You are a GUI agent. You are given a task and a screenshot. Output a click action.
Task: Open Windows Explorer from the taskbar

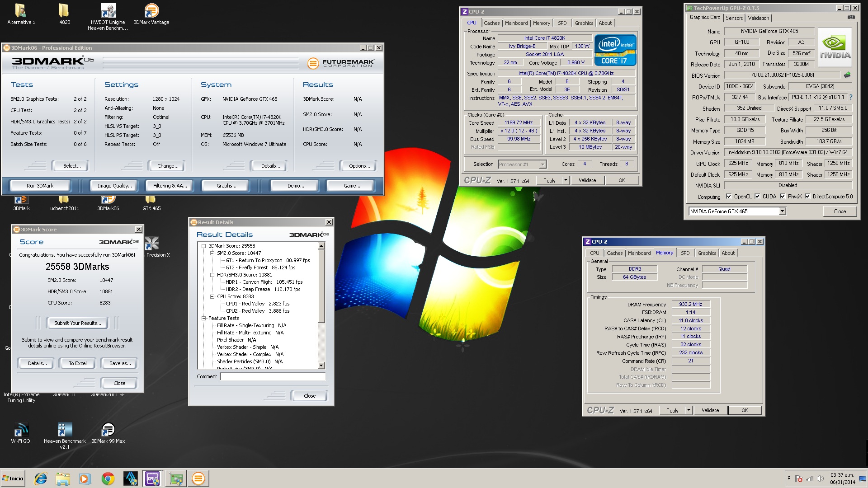click(63, 479)
